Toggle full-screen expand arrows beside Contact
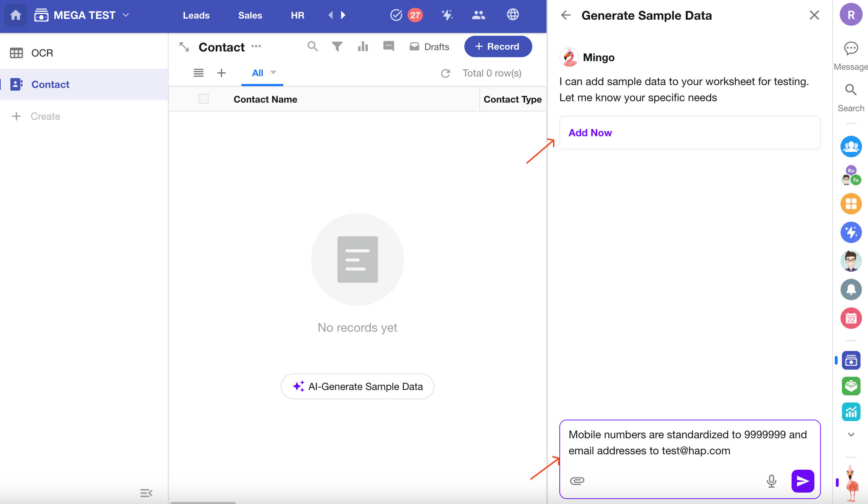Image resolution: width=868 pixels, height=504 pixels. click(184, 47)
